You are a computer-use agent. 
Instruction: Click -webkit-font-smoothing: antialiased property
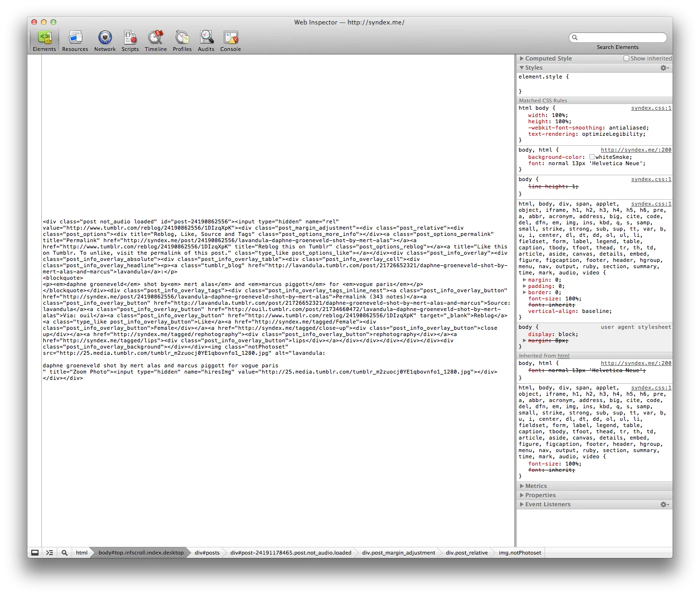click(588, 128)
